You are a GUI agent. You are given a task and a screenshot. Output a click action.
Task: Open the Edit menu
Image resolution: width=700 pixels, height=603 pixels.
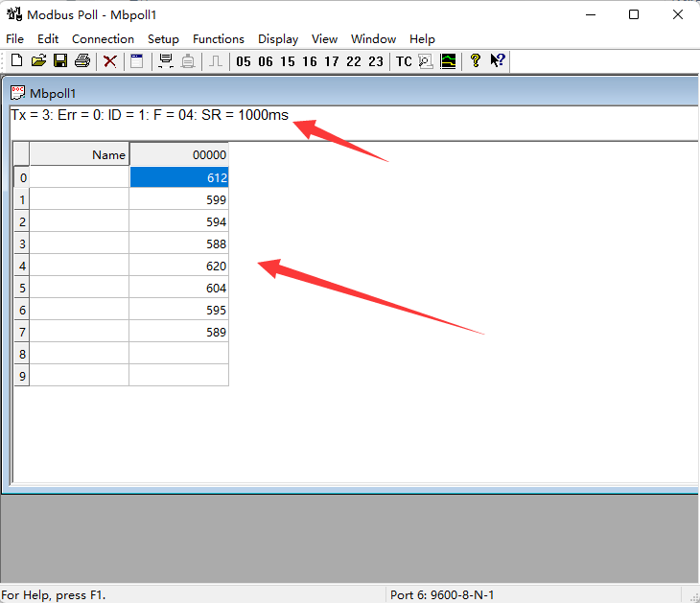(48, 39)
